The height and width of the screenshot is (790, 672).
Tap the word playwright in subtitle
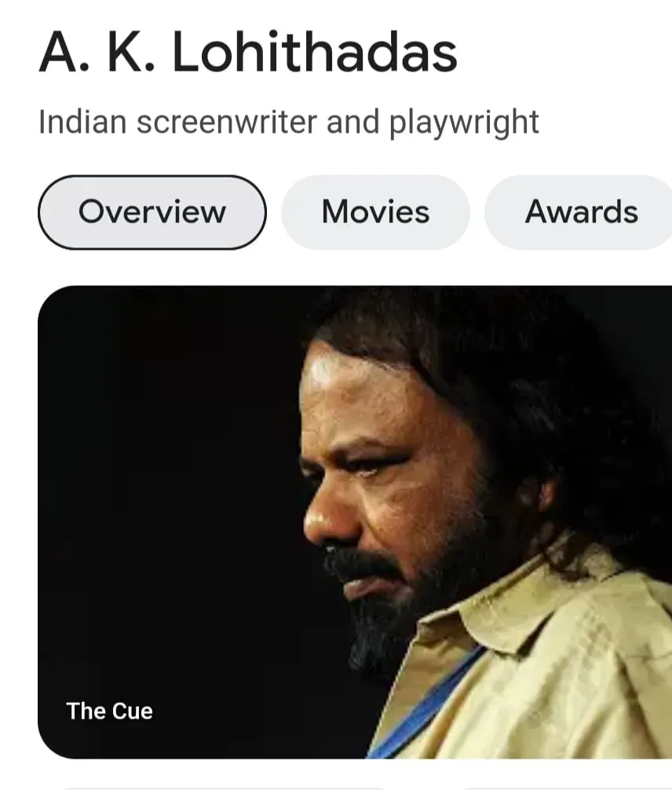(464, 122)
